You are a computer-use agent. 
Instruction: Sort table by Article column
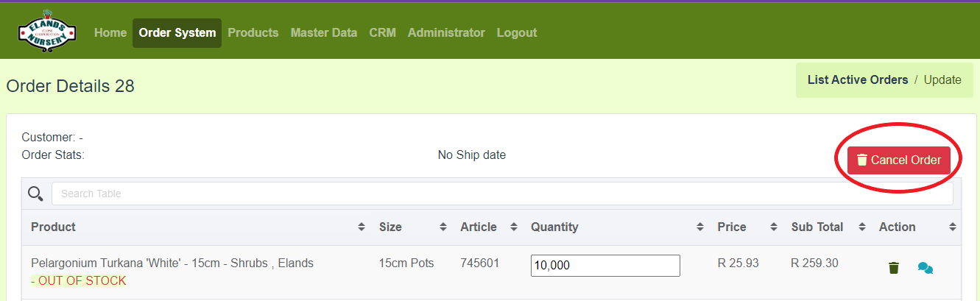(513, 227)
